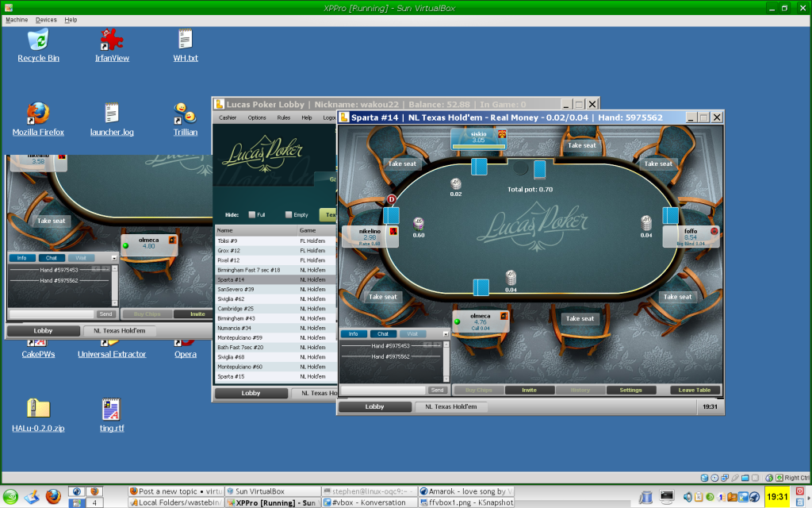Screen dimensions: 812x508
Task: Open the Recycle Bin
Action: tap(38, 40)
